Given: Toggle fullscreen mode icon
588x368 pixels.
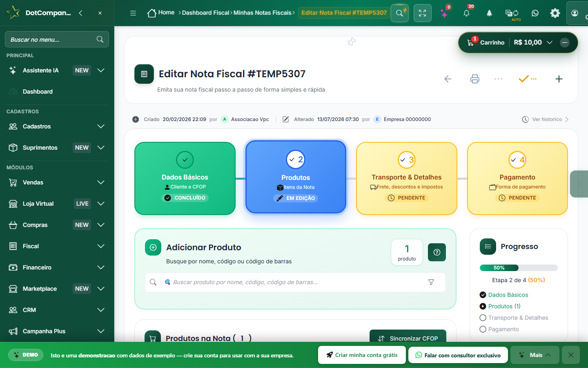Looking at the screenshot, I should click(x=423, y=13).
